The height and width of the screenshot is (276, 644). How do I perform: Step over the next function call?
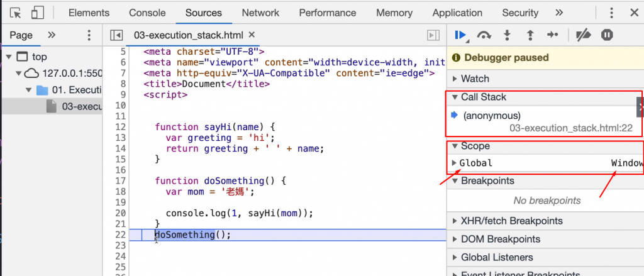(x=484, y=36)
